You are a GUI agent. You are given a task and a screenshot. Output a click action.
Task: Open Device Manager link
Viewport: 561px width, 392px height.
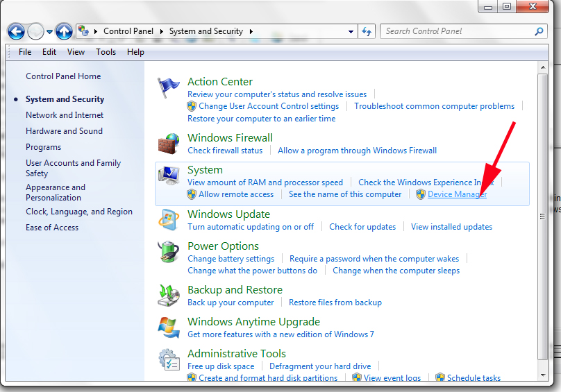coord(457,194)
